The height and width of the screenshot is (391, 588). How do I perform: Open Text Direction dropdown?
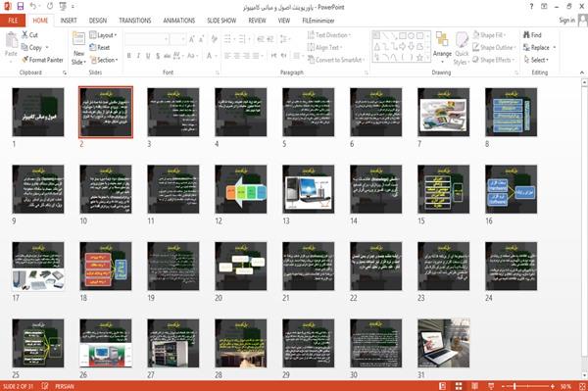329,35
